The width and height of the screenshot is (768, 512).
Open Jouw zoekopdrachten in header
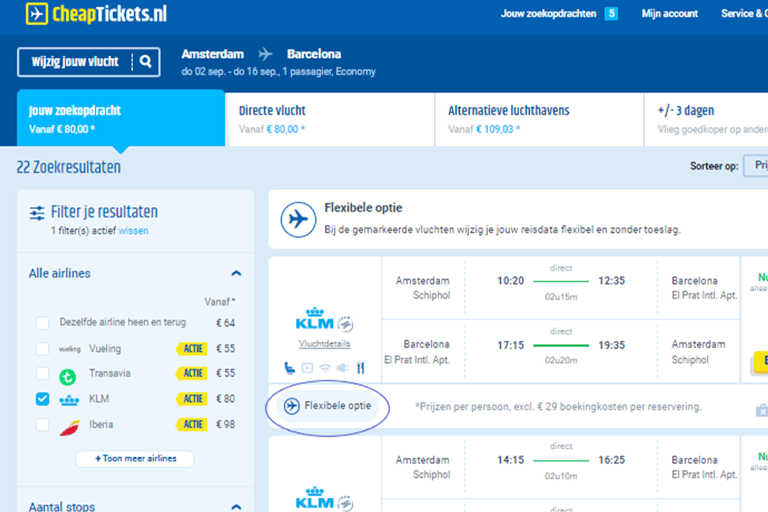coord(548,14)
